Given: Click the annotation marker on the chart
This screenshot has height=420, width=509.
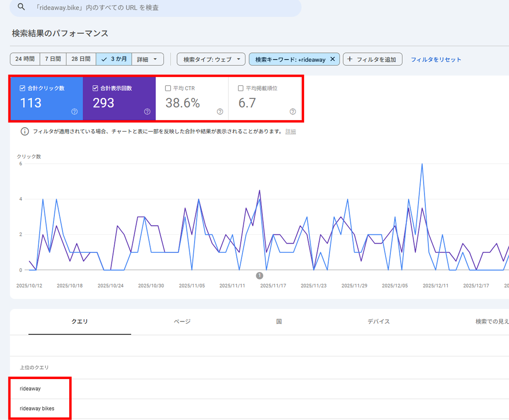Looking at the screenshot, I should click(259, 275).
